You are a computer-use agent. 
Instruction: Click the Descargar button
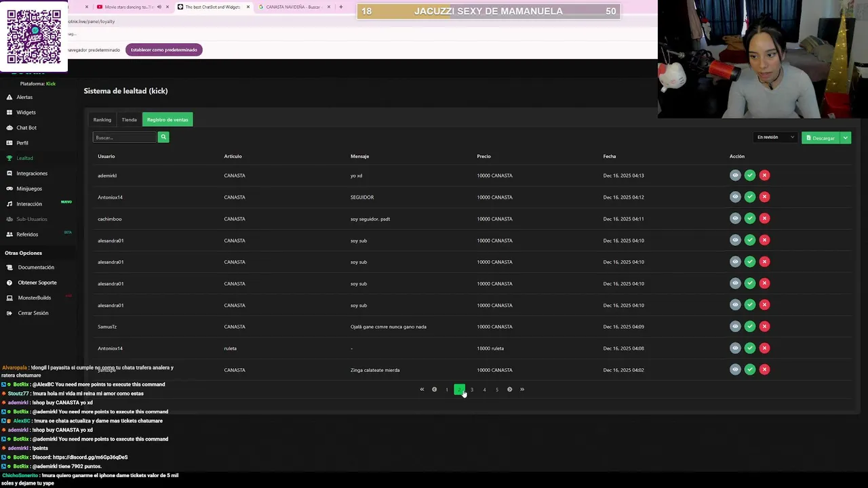821,138
